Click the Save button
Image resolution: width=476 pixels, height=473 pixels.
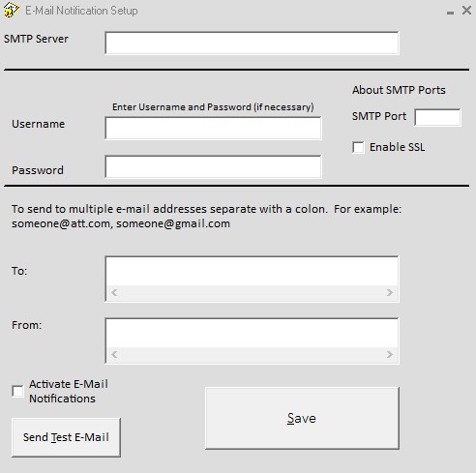coord(302,418)
